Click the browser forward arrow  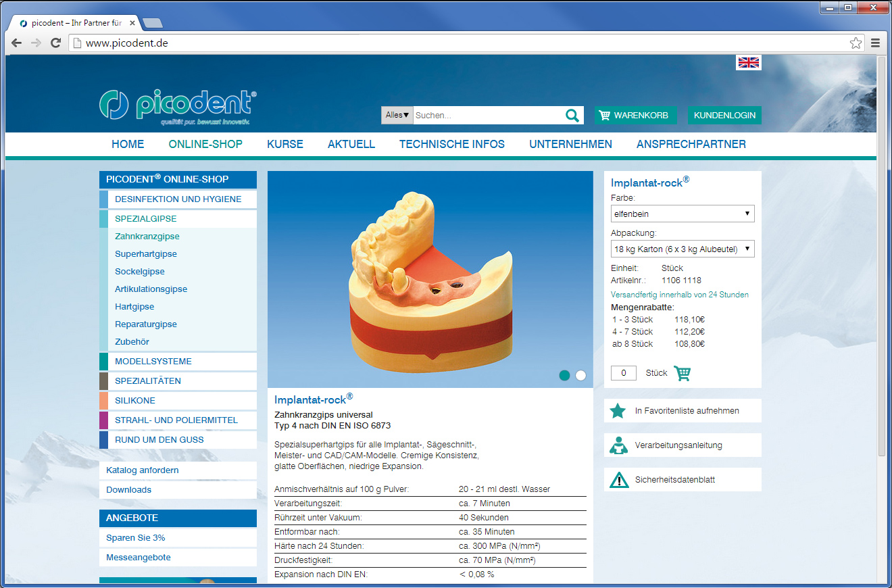36,43
